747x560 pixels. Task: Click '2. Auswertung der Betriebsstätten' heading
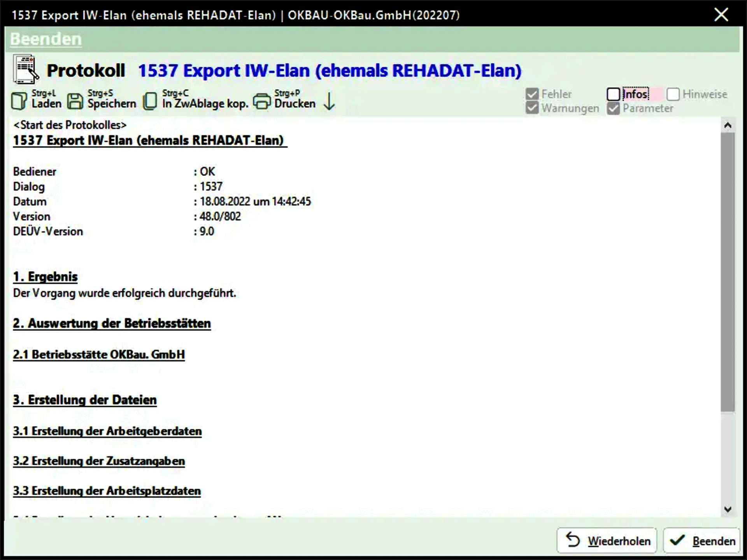click(112, 324)
